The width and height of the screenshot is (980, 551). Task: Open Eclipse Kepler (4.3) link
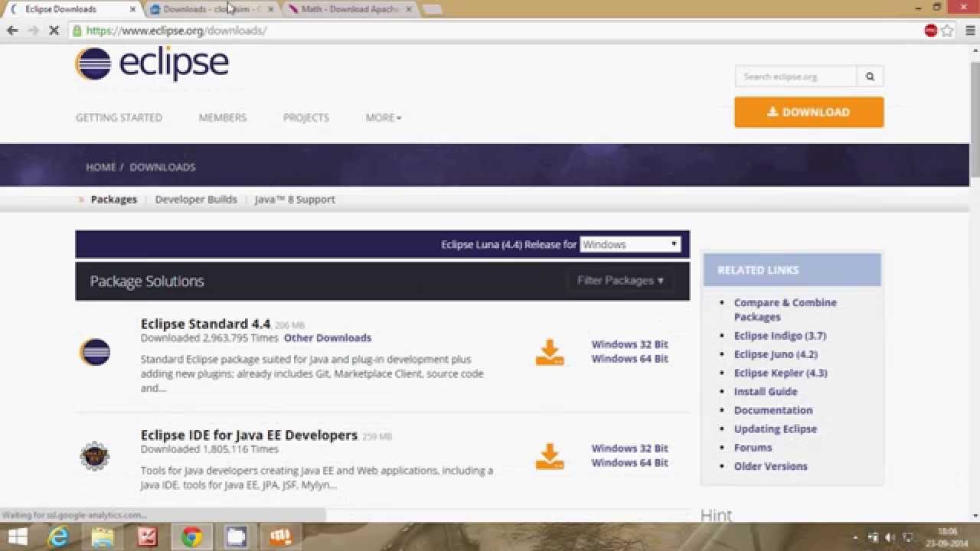pyautogui.click(x=780, y=373)
